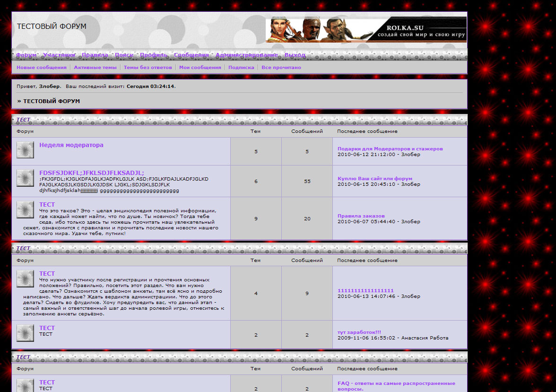556x392 pixels.
Task: Open the Правила menu item
Action: [95, 55]
